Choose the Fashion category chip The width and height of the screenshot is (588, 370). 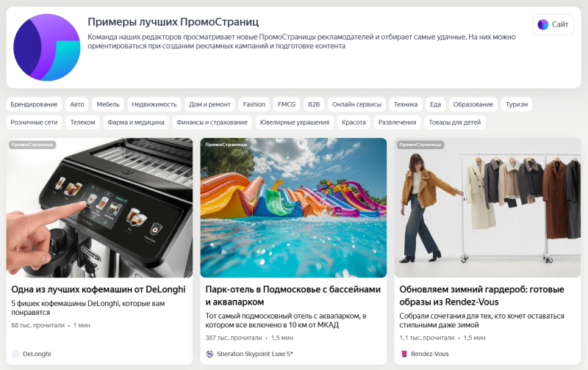point(254,104)
